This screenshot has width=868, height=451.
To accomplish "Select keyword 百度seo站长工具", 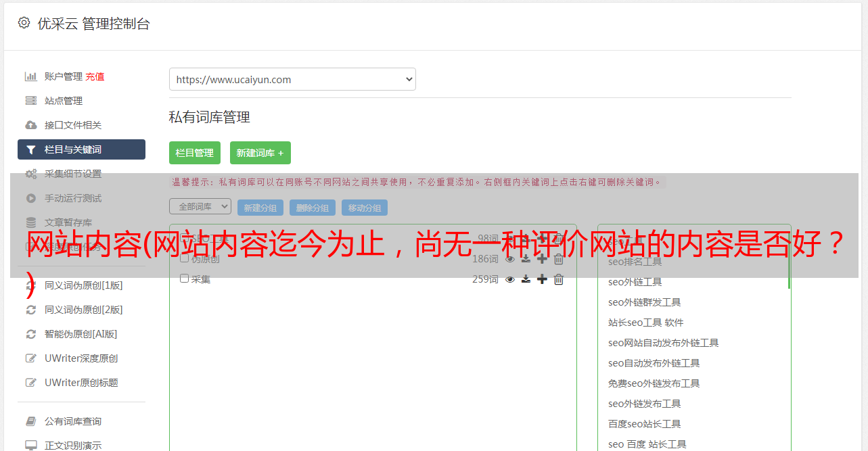I will [x=644, y=424].
